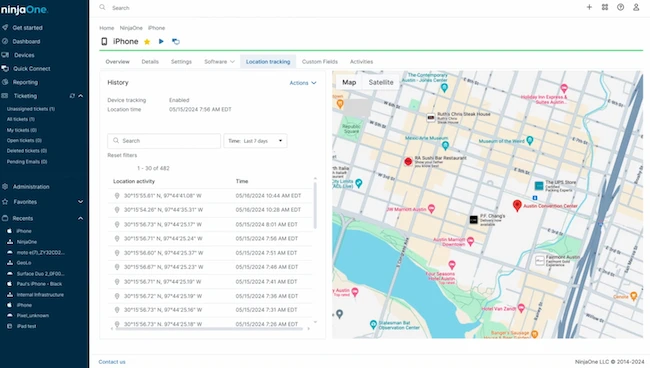Screen dimensions: 650x368
Task: Click pin icon for 05/16/2024 10:28 AM row
Action: coord(117,210)
